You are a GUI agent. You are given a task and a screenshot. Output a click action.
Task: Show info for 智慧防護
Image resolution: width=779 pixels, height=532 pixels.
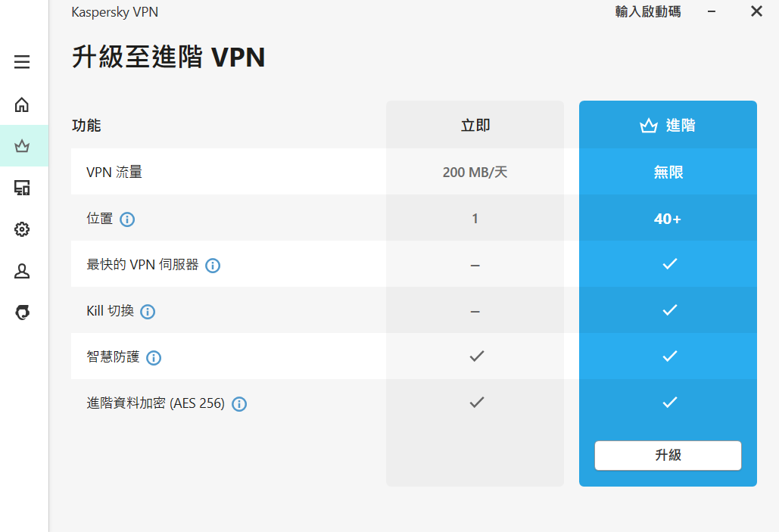coord(154,358)
